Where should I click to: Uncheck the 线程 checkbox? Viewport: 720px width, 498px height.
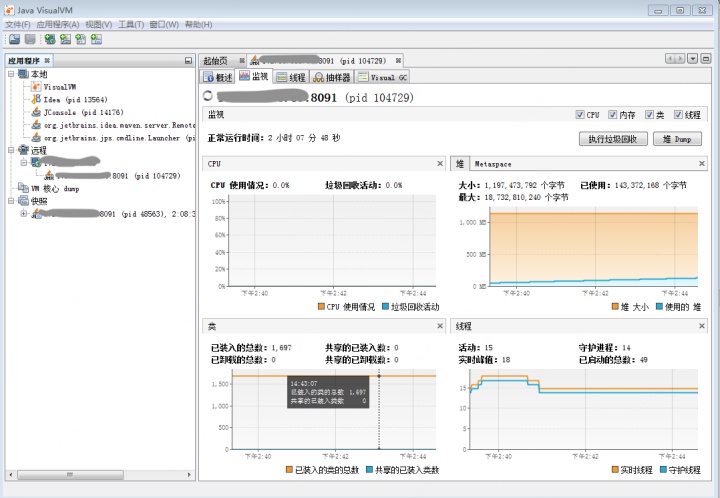[678, 115]
